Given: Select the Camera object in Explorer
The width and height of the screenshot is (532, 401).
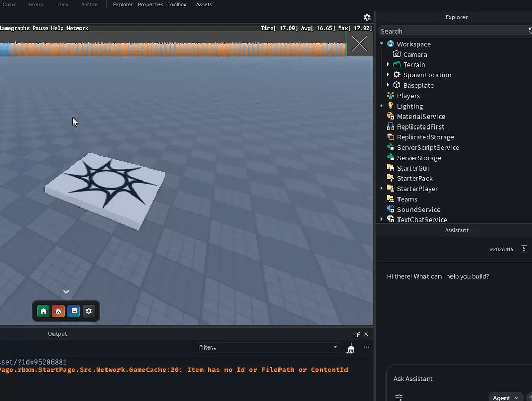Looking at the screenshot, I should (415, 54).
